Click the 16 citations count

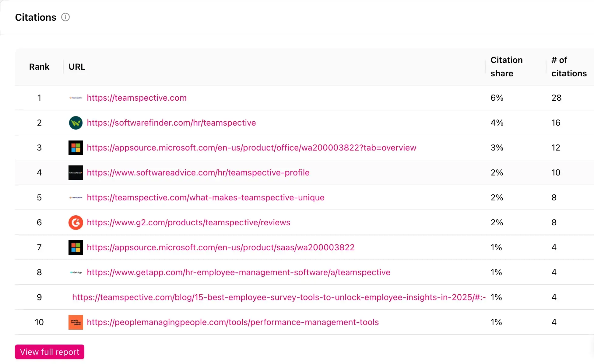point(556,123)
